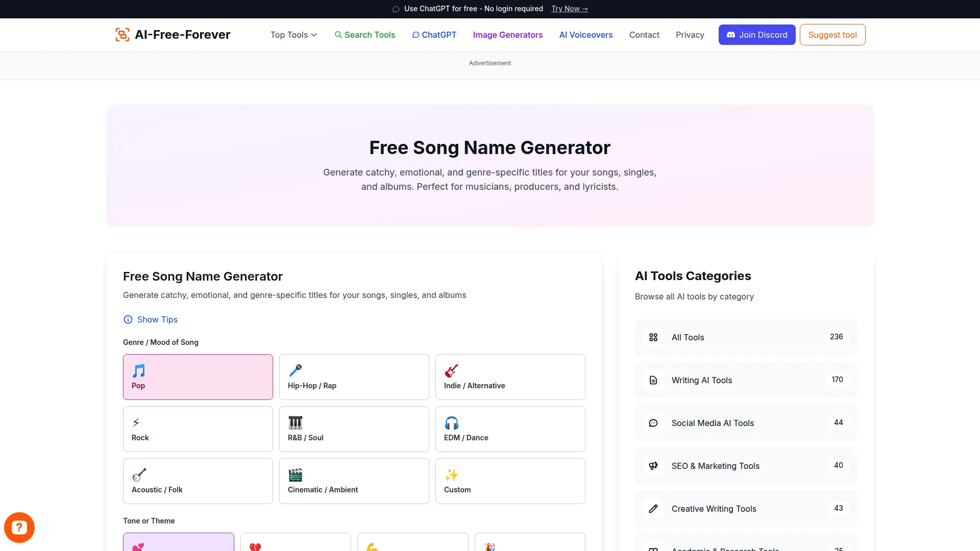Image resolution: width=980 pixels, height=551 pixels.
Task: Browse the Writing AI Tools category
Action: [701, 380]
